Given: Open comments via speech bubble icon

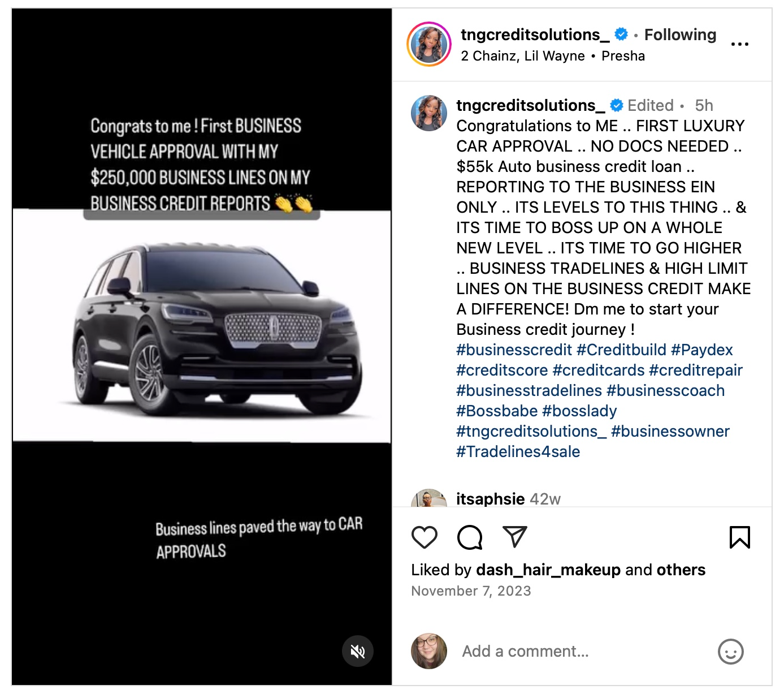Looking at the screenshot, I should [x=470, y=537].
